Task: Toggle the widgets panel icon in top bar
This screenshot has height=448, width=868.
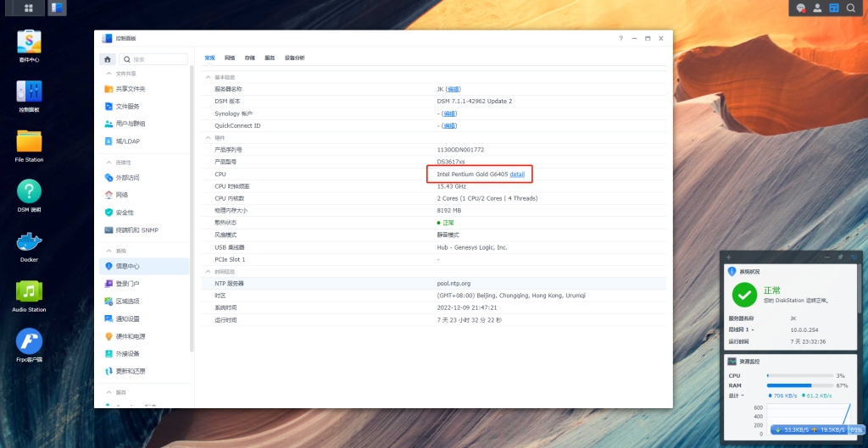Action: coord(834,8)
